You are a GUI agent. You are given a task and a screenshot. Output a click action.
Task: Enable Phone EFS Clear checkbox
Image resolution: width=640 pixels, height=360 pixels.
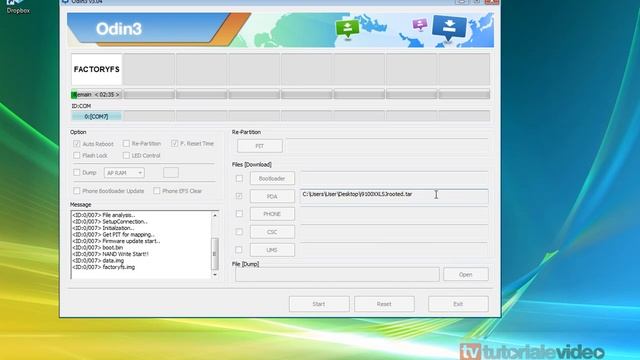[x=157, y=191]
